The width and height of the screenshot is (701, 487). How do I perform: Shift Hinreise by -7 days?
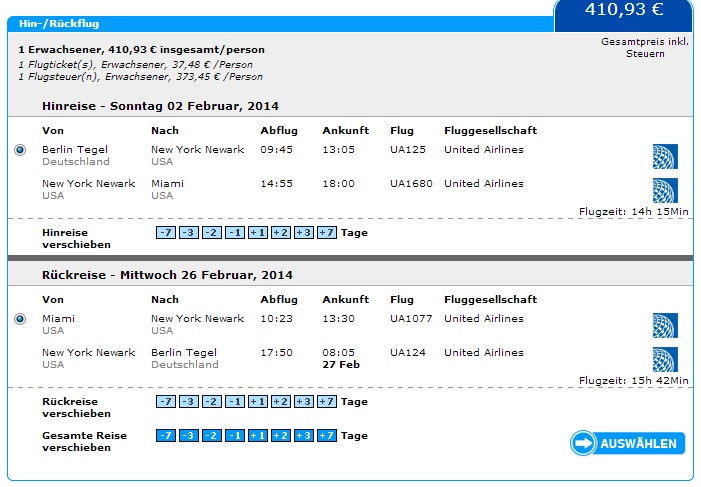click(166, 233)
